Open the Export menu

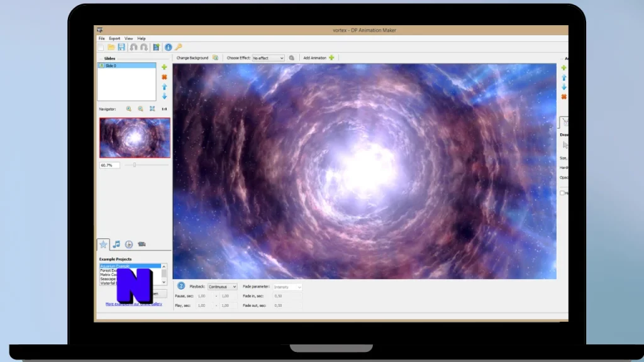[114, 38]
